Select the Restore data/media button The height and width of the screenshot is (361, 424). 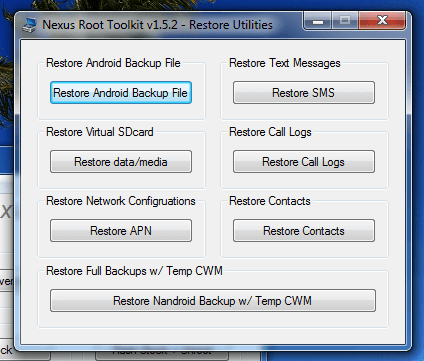[121, 162]
